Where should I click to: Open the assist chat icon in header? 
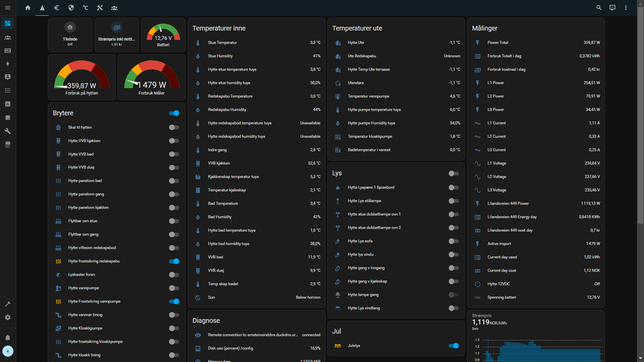[612, 8]
